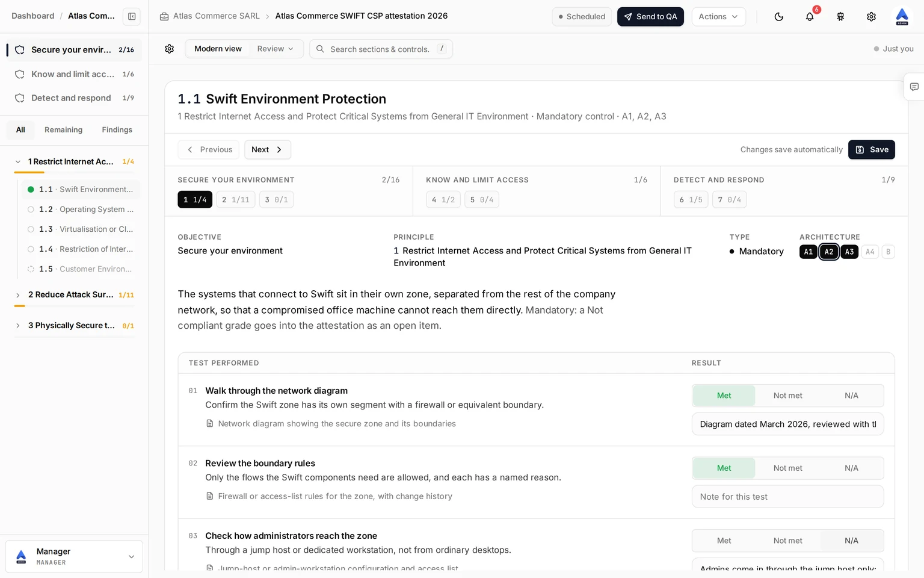The width and height of the screenshot is (924, 578).
Task: Open Dashboard breadcrumb link
Action: [33, 16]
